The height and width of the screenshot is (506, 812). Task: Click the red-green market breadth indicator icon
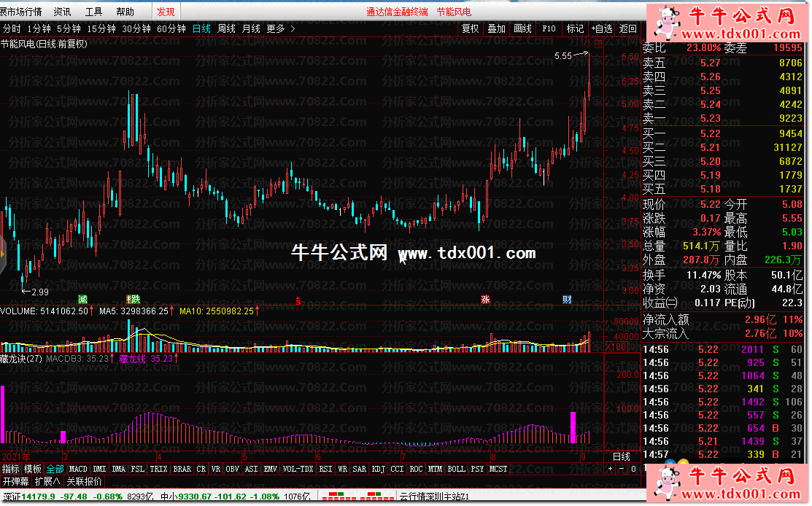pyautogui.click(x=357, y=497)
